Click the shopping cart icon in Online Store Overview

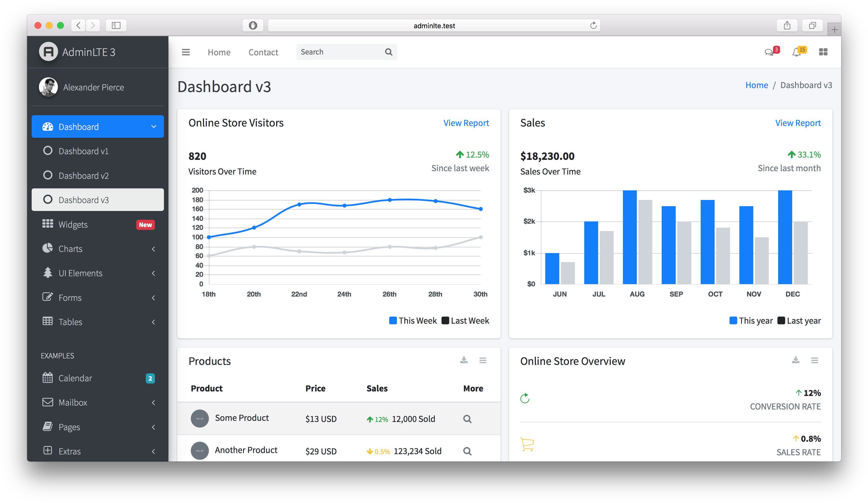[527, 444]
